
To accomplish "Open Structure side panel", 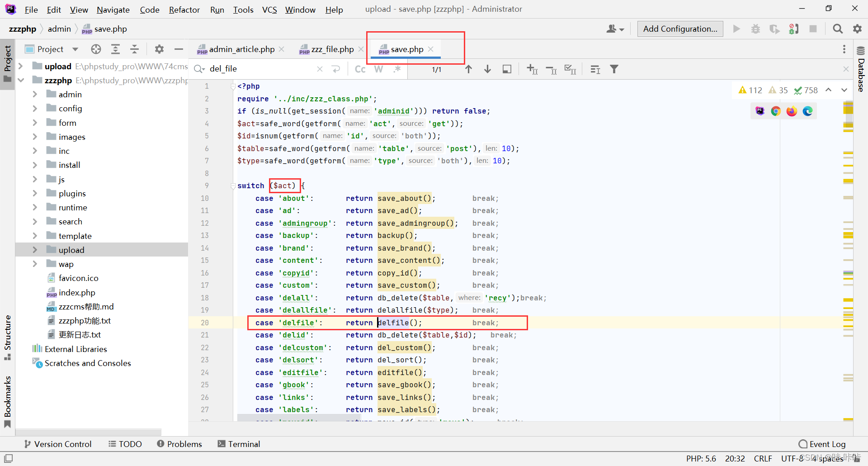I will tap(7, 337).
